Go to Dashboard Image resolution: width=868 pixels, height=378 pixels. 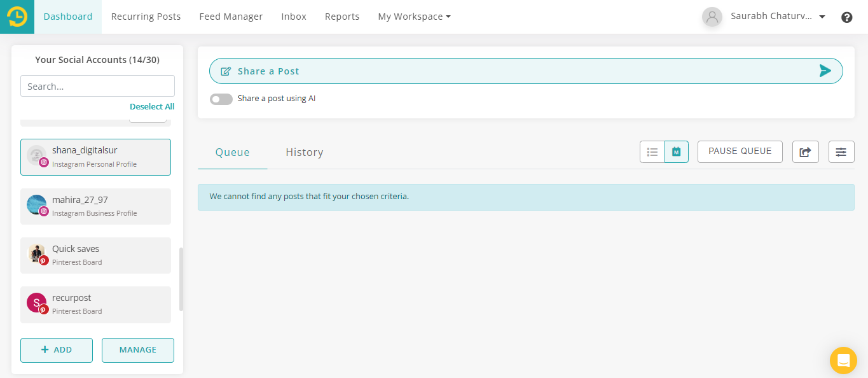[x=68, y=17]
